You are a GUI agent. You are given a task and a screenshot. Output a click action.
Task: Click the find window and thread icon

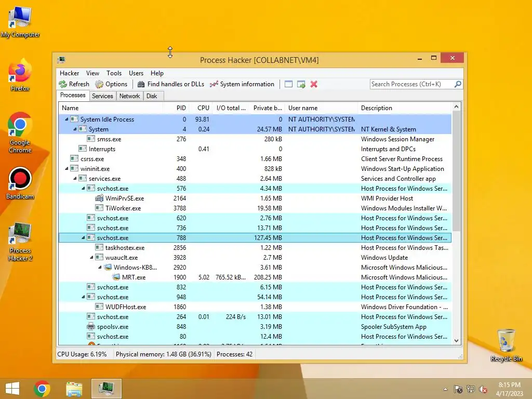[301, 84]
